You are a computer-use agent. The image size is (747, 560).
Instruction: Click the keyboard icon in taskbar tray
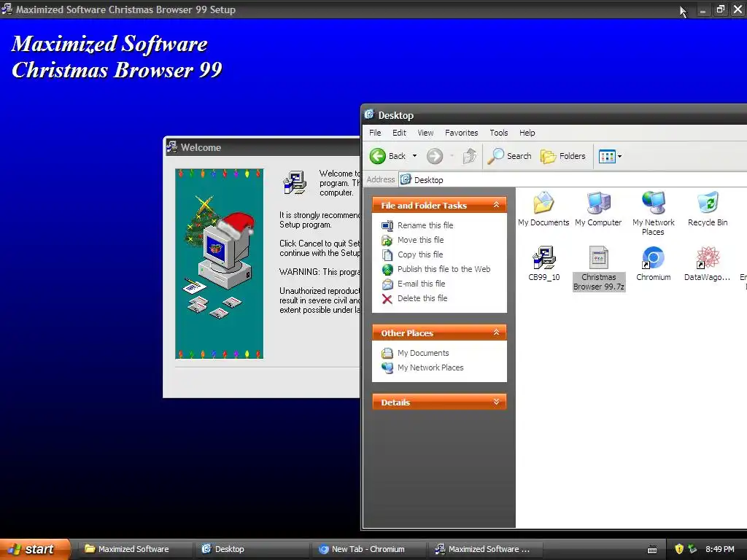(652, 550)
